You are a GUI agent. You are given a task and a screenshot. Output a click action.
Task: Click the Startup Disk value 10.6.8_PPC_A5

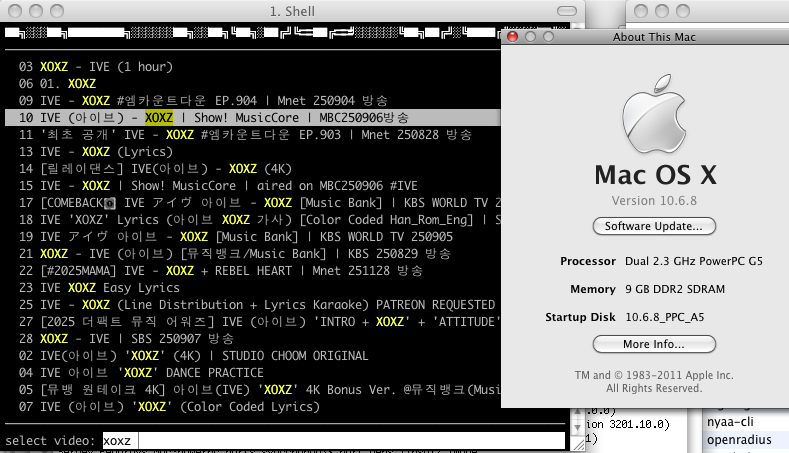(x=665, y=317)
